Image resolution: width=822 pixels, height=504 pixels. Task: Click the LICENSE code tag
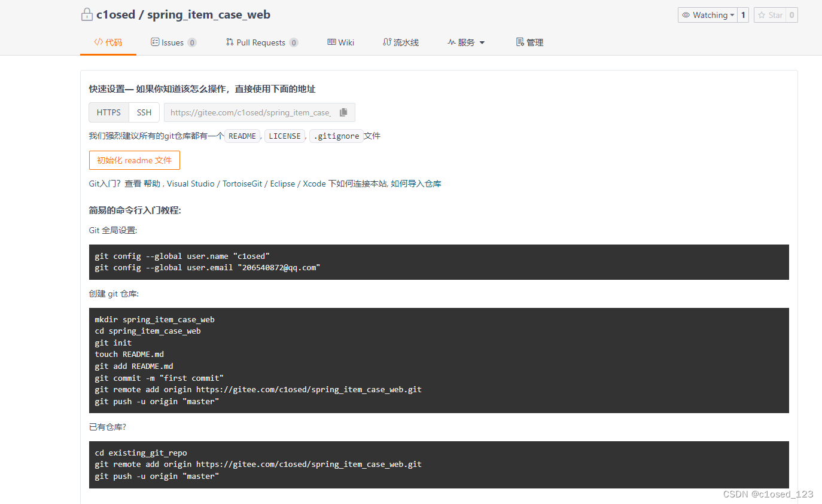point(285,136)
